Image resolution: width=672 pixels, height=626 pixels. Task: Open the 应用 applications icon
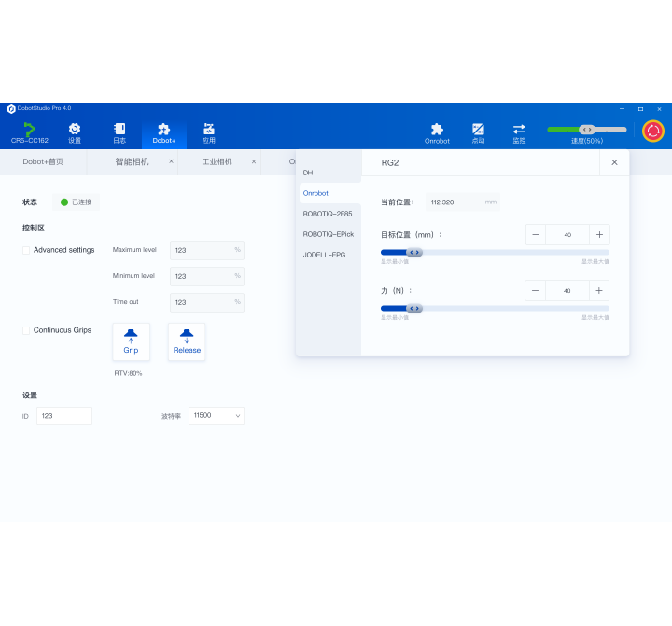(209, 130)
